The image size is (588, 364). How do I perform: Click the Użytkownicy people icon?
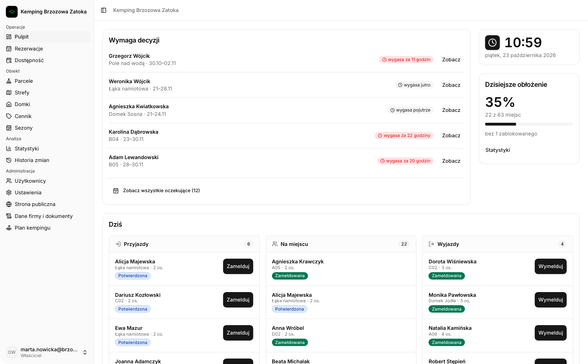(x=9, y=181)
